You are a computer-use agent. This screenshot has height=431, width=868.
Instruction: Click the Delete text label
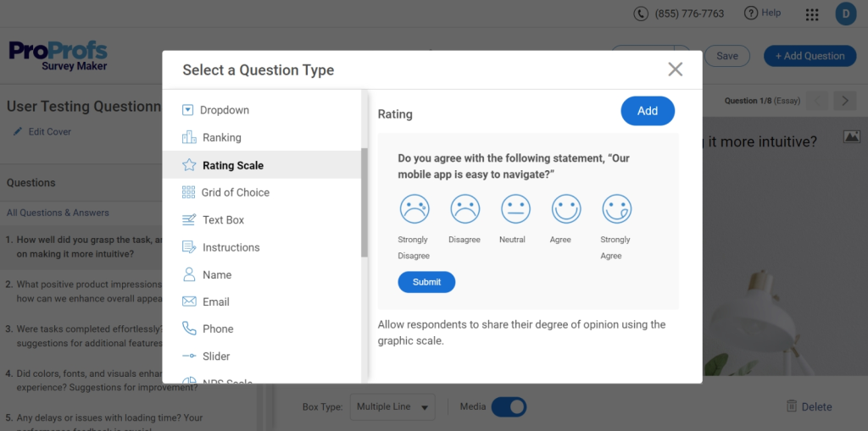point(816,407)
